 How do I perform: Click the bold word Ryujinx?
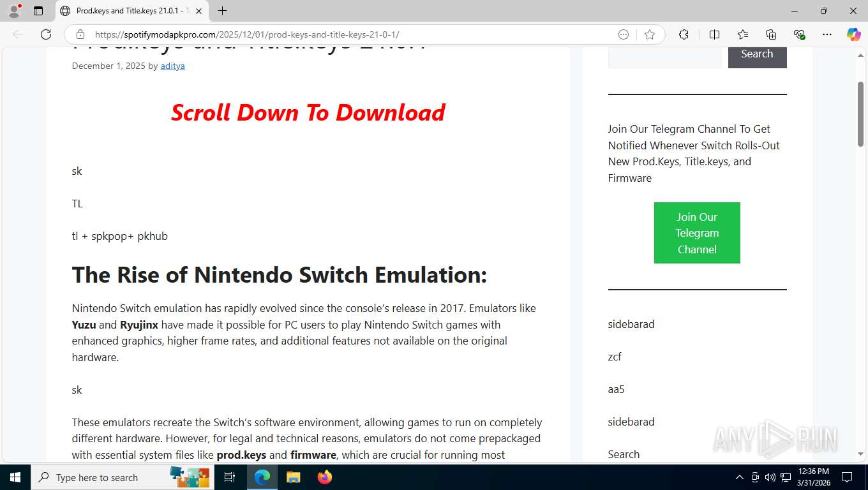pyautogui.click(x=139, y=325)
